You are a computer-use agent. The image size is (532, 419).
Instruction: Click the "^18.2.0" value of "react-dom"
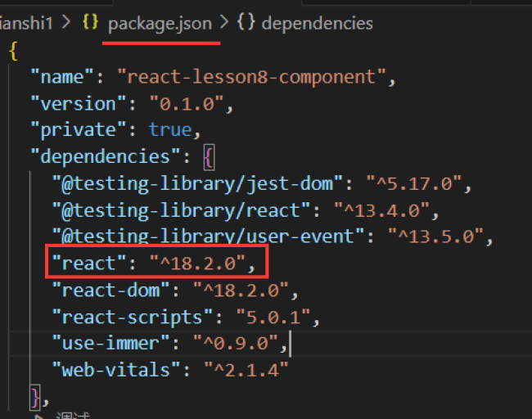tap(241, 291)
